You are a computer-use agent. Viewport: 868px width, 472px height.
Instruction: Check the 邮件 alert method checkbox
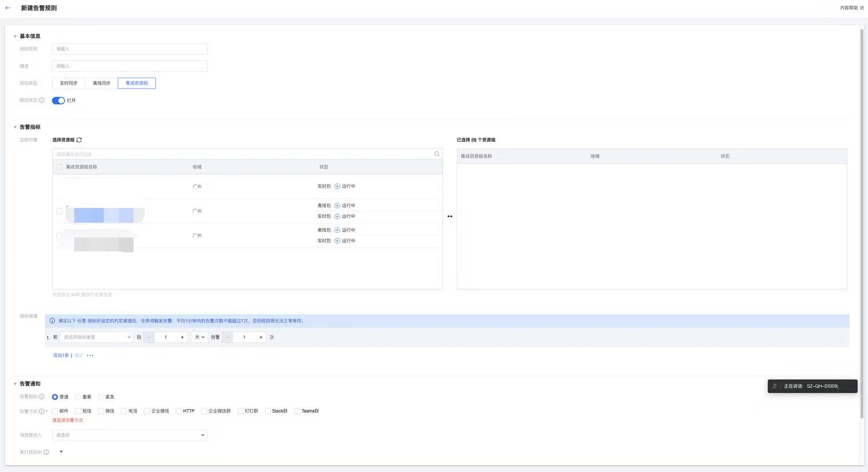point(55,411)
